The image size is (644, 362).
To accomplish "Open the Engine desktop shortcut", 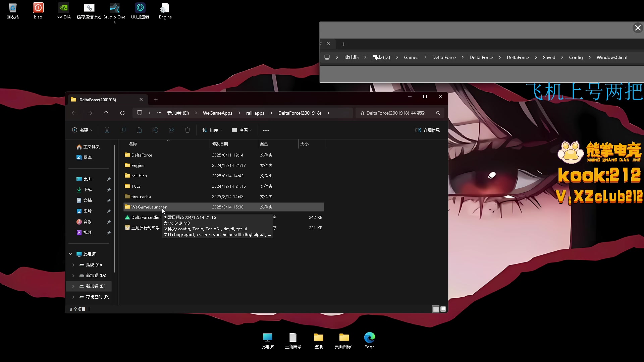I will pos(165,11).
